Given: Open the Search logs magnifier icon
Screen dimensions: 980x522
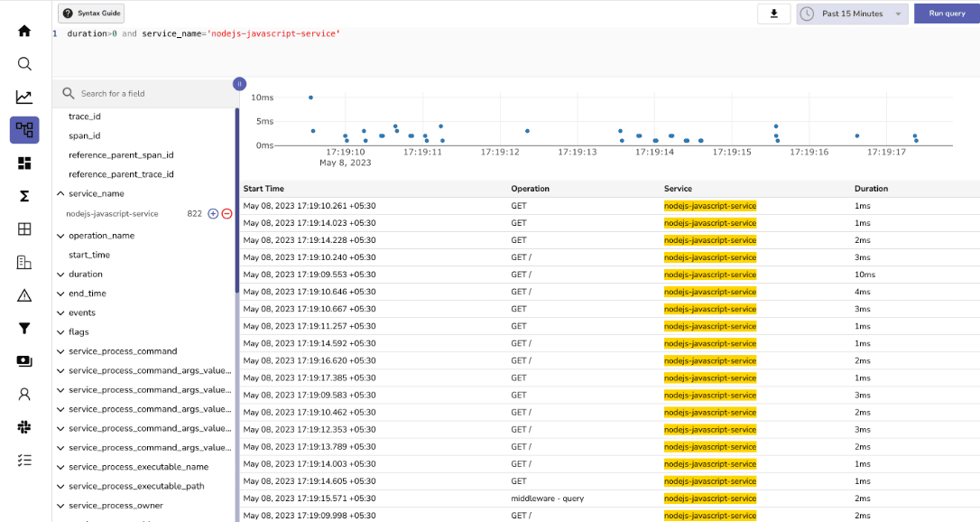Looking at the screenshot, I should (24, 64).
